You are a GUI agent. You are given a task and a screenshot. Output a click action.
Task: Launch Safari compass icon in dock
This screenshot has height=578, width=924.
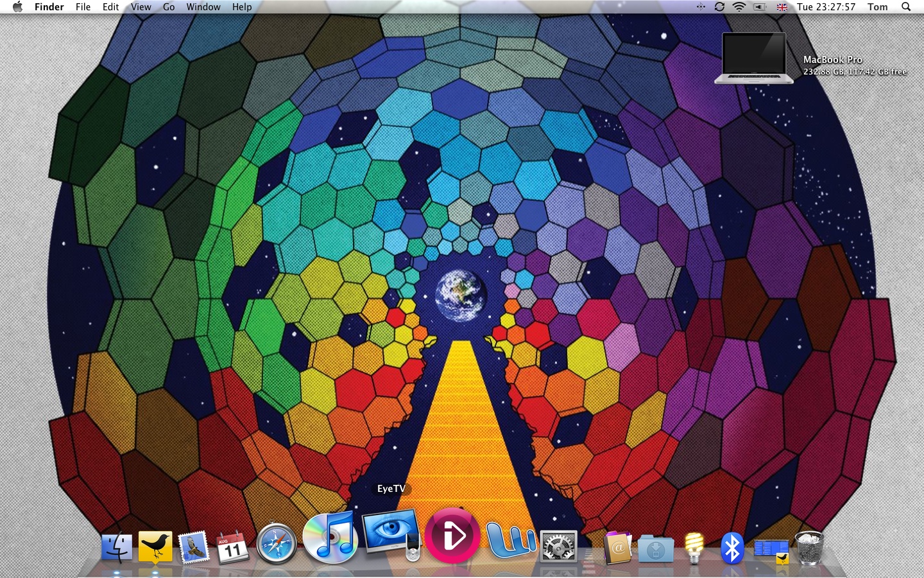[x=277, y=544]
